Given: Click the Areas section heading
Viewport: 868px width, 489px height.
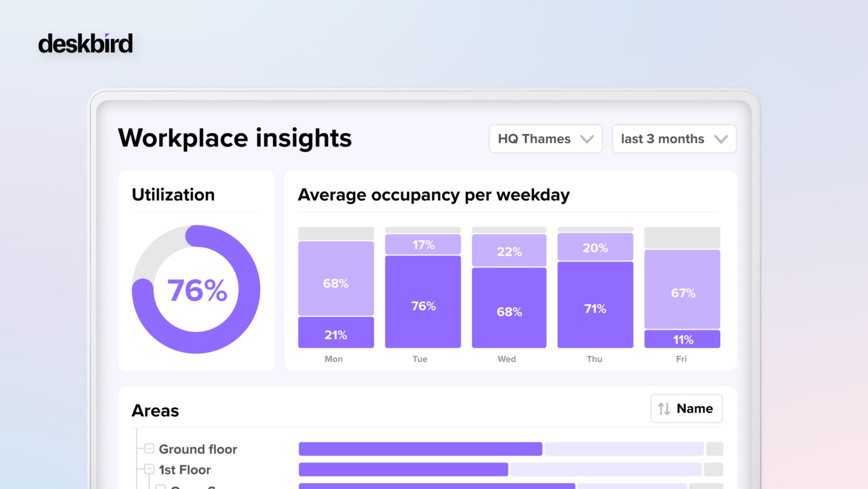Looking at the screenshot, I should (155, 410).
